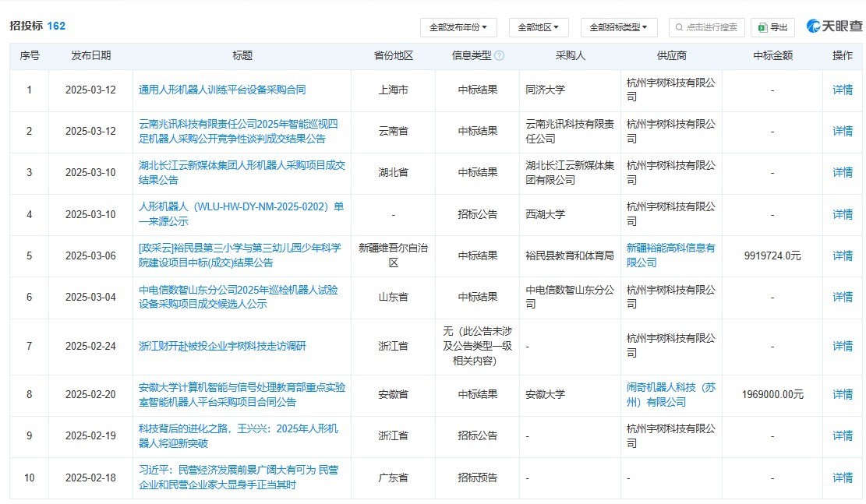Click 详情 for row 10 广东省

pyautogui.click(x=843, y=478)
